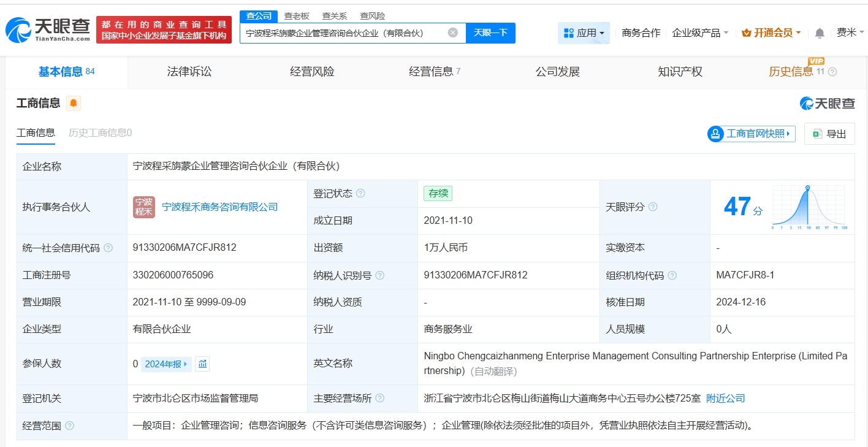This screenshot has width=868, height=447.
Task: Clear the search box with the × icon
Action: coord(452,32)
